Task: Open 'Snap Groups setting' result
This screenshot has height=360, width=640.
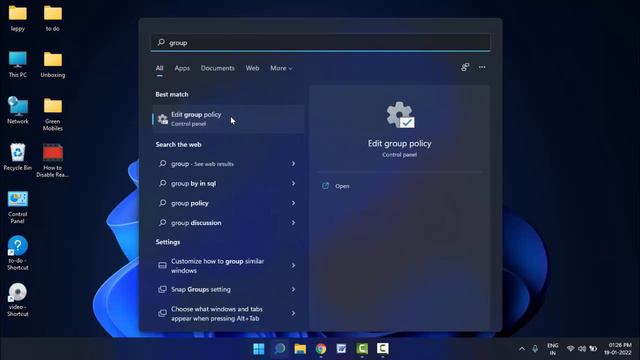Action: point(228,289)
